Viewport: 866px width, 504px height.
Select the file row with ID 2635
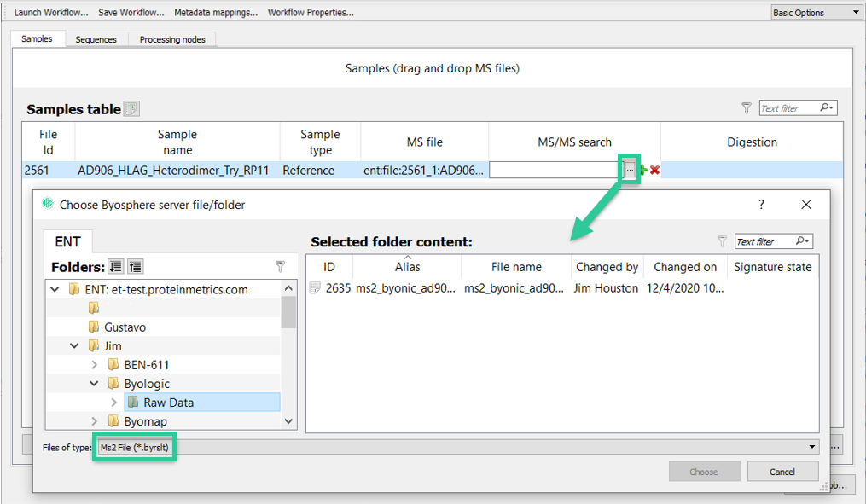[562, 288]
